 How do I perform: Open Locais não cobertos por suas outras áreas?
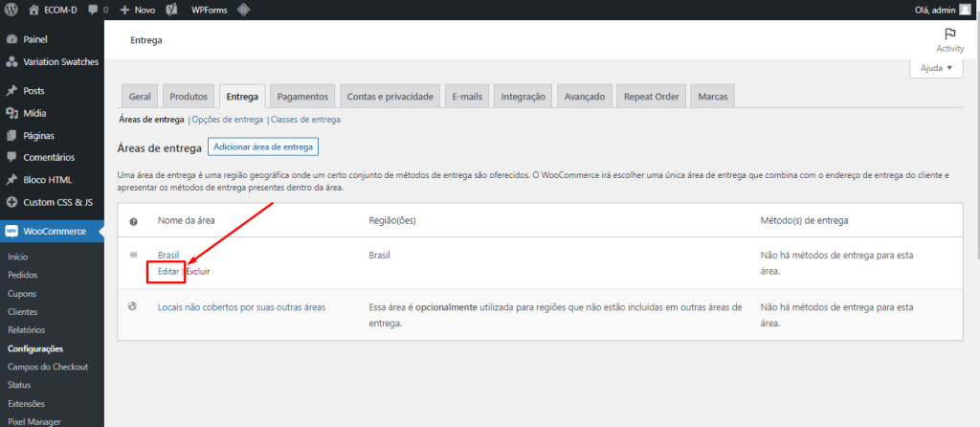(x=242, y=307)
